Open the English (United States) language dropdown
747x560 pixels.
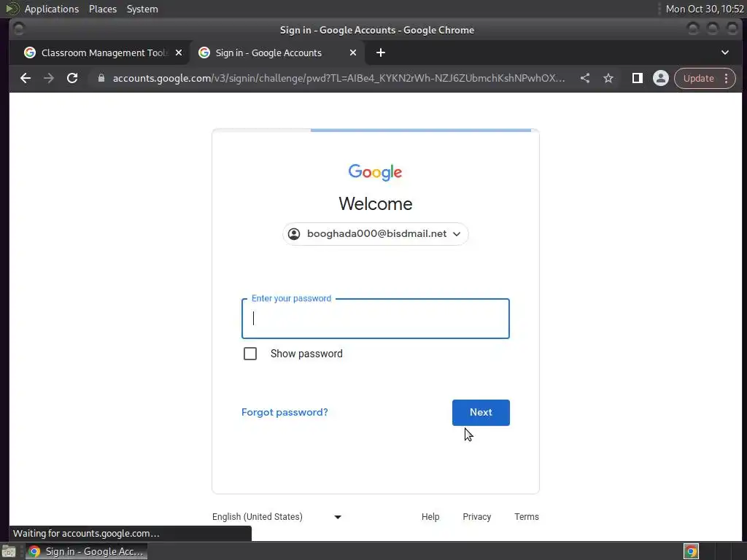[x=276, y=517]
